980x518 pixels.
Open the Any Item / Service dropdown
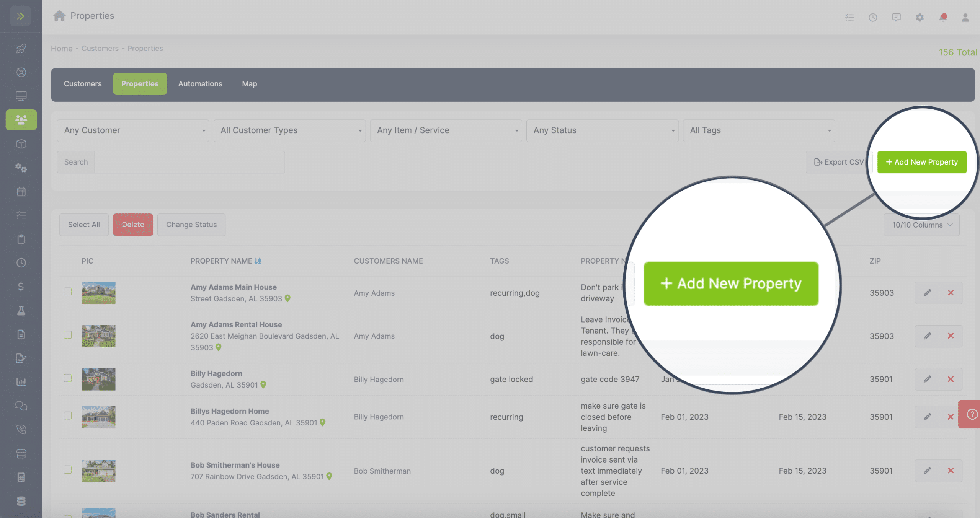point(446,130)
